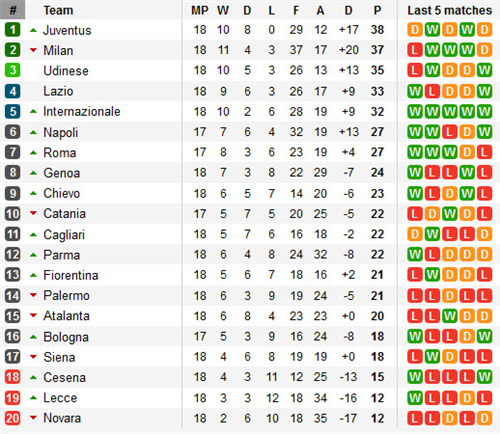The height and width of the screenshot is (434, 500).
Task: Click Milan's first last-5 result, a red L
Action: (x=415, y=50)
